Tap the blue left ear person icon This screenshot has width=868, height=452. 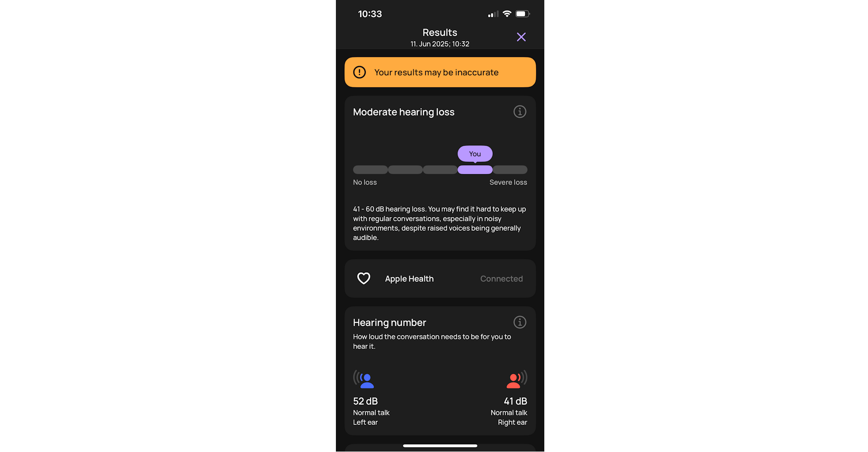(364, 379)
